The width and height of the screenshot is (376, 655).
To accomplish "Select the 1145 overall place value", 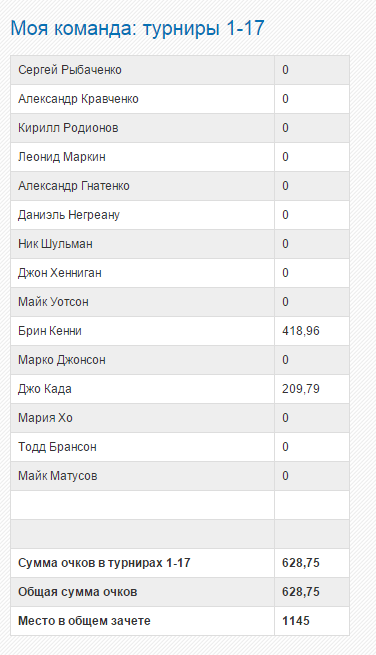I will coord(296,621).
